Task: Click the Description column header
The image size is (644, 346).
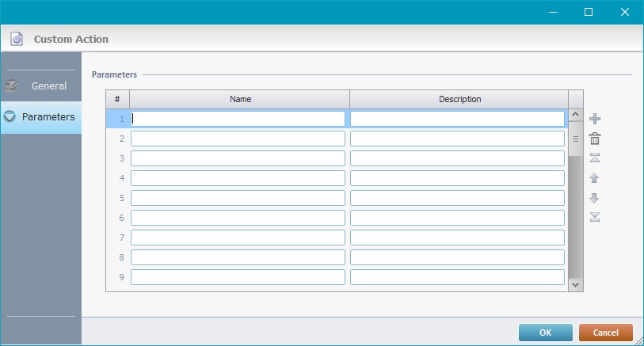Action: point(459,99)
